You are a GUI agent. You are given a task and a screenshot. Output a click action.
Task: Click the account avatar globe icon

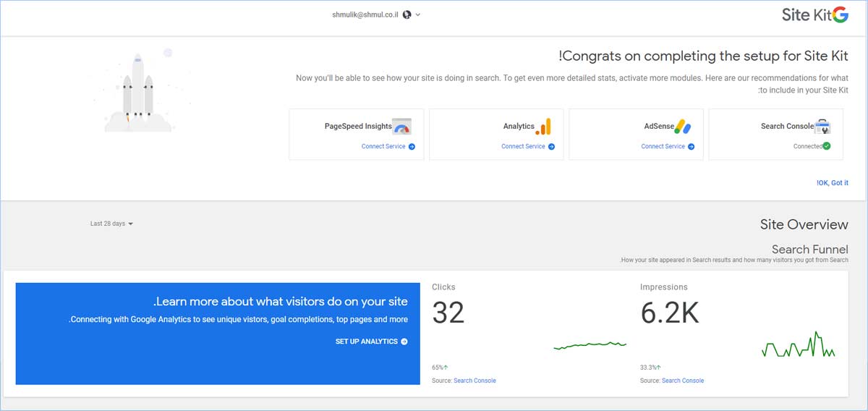coord(407,14)
